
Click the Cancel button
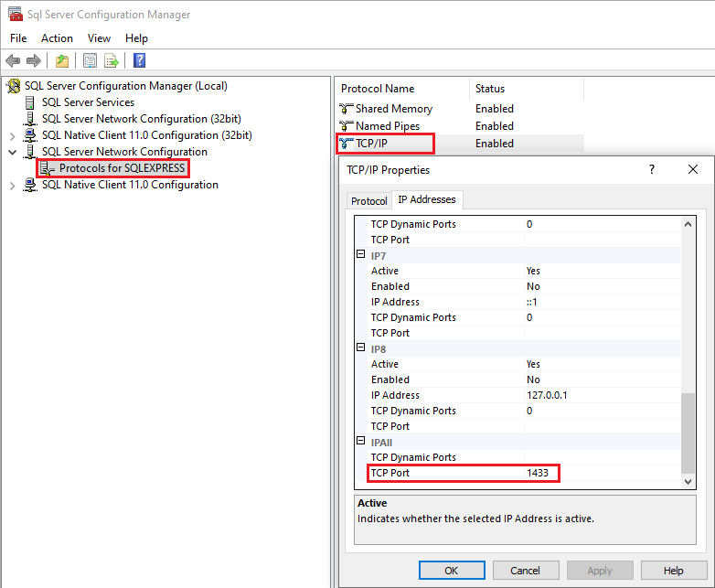point(526,571)
